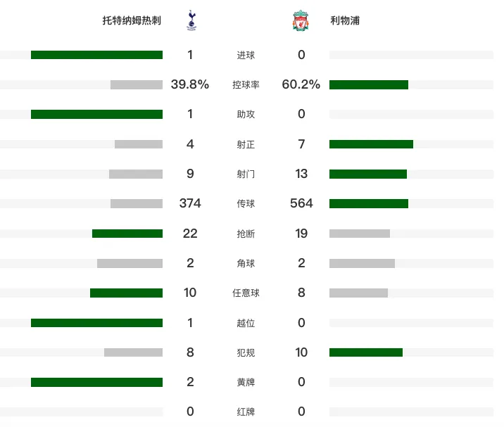
Task: Click Liverpool's 564 传球 value
Action: pyautogui.click(x=301, y=203)
